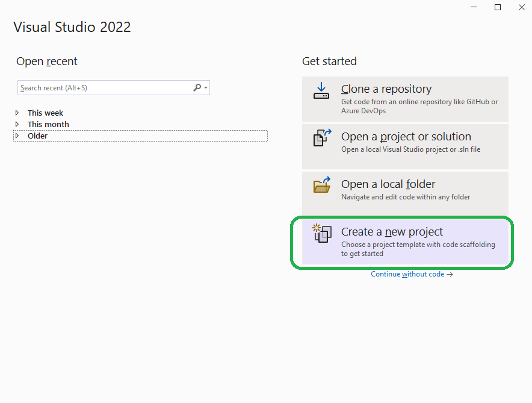Maximize the Visual Studio window
This screenshot has height=403, width=532.
(x=497, y=7)
